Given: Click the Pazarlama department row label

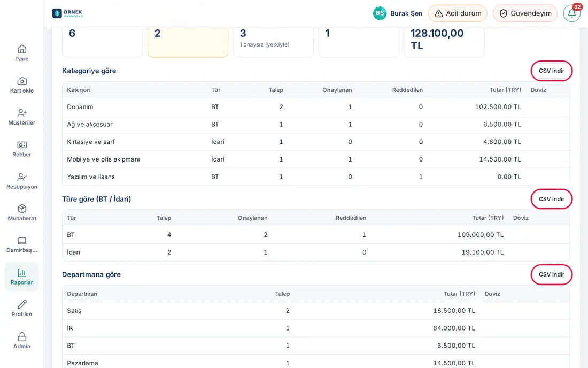Looking at the screenshot, I should click(82, 363).
